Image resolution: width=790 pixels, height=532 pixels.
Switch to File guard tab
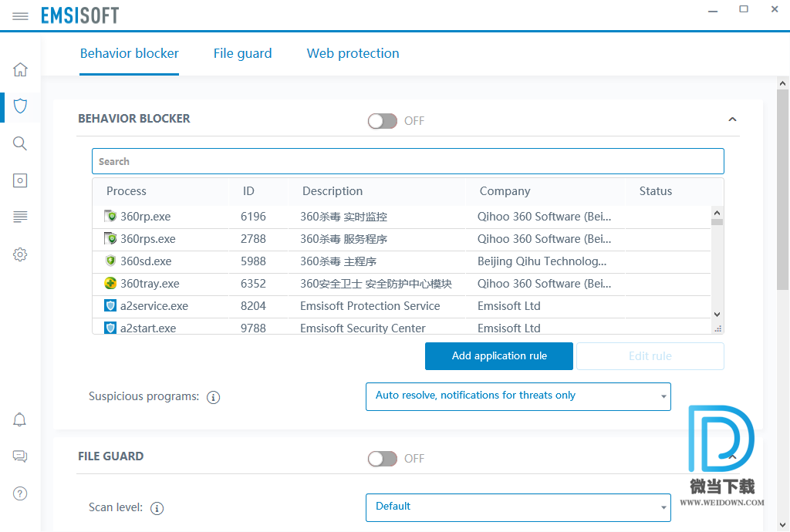pyautogui.click(x=242, y=53)
